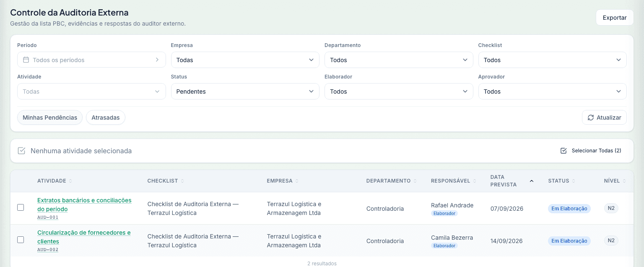Toggle Data Prevista ascending sort arrow
The width and height of the screenshot is (644, 267).
[x=532, y=181]
